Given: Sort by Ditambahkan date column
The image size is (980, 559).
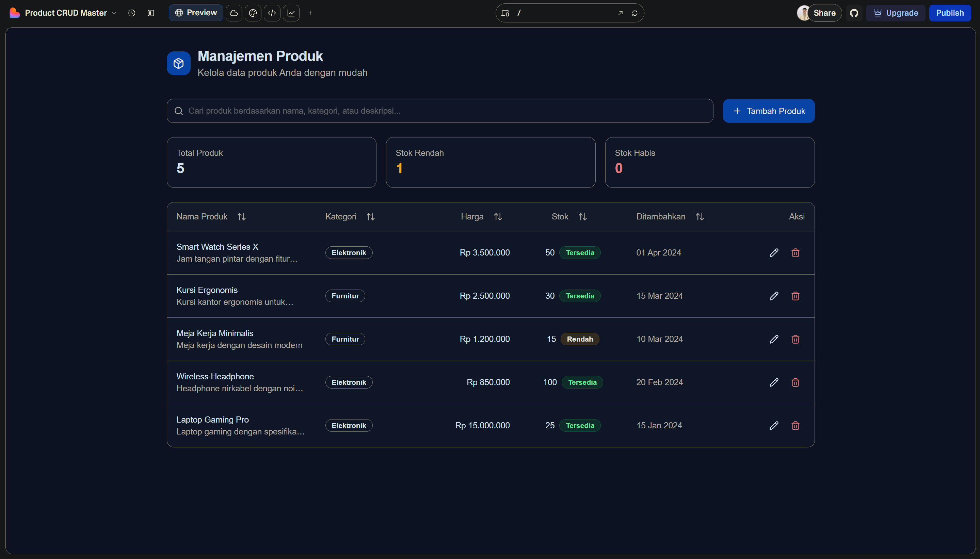Looking at the screenshot, I should tap(700, 217).
